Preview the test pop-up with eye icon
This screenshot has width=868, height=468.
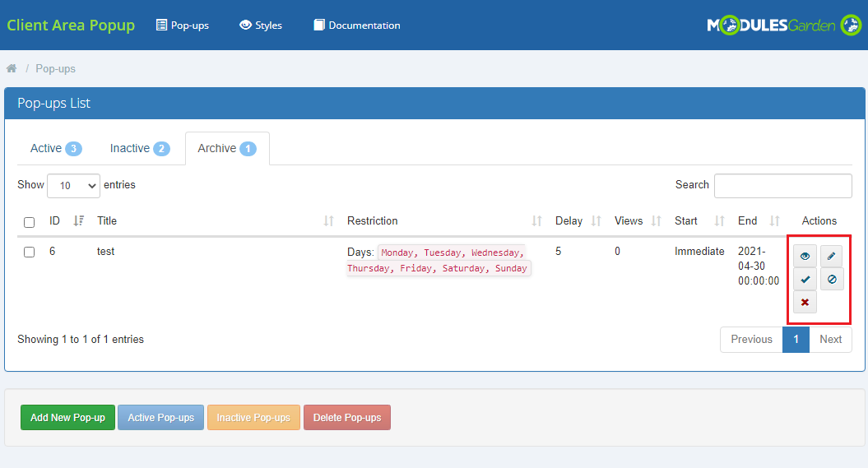point(805,256)
